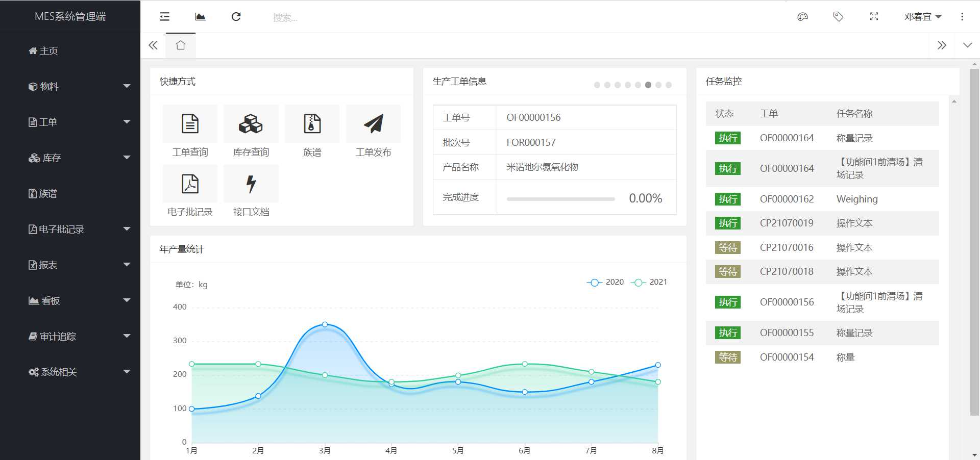Open 族谱 in the sidebar
Image resolution: width=980 pixels, height=460 pixels.
[70, 194]
